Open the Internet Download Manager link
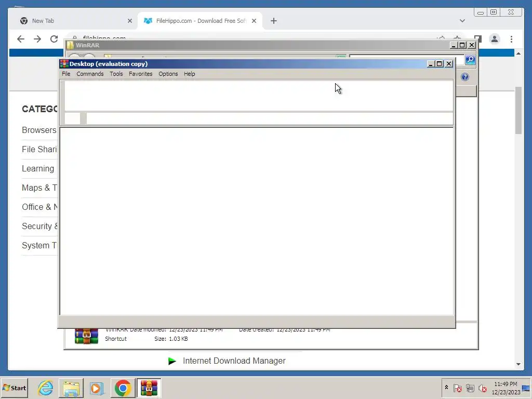The image size is (532, 399). pyautogui.click(x=234, y=361)
